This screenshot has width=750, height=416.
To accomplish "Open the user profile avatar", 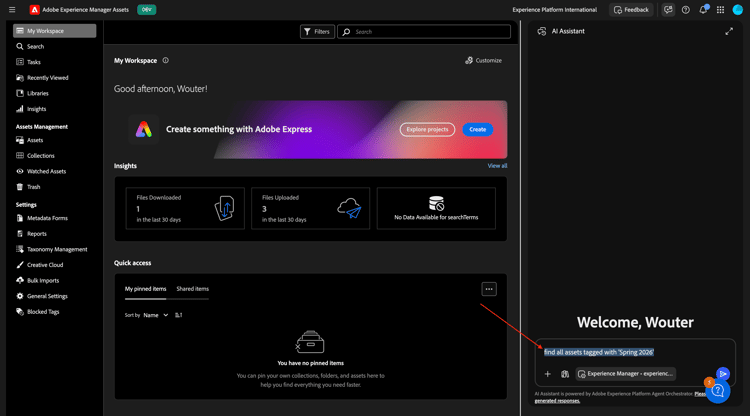I will click(x=738, y=10).
